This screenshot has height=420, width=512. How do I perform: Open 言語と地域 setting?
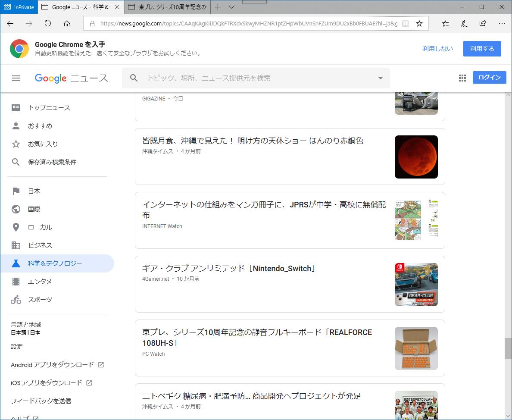point(26,329)
